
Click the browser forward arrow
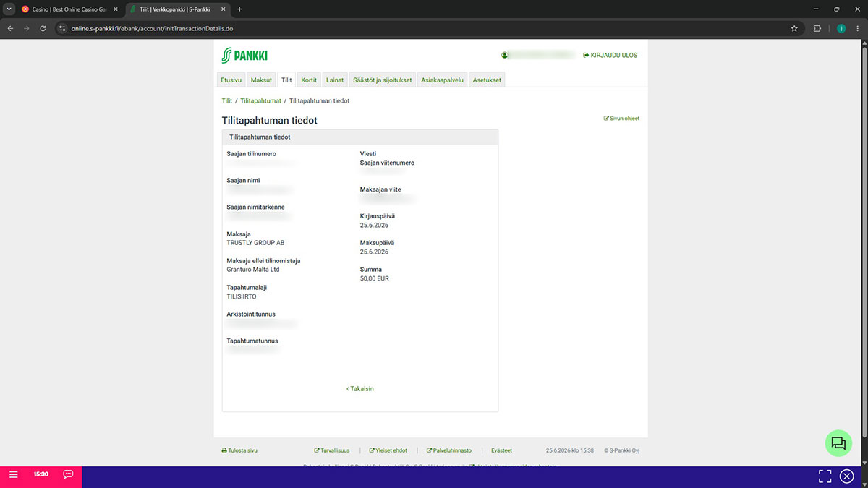[x=27, y=28]
